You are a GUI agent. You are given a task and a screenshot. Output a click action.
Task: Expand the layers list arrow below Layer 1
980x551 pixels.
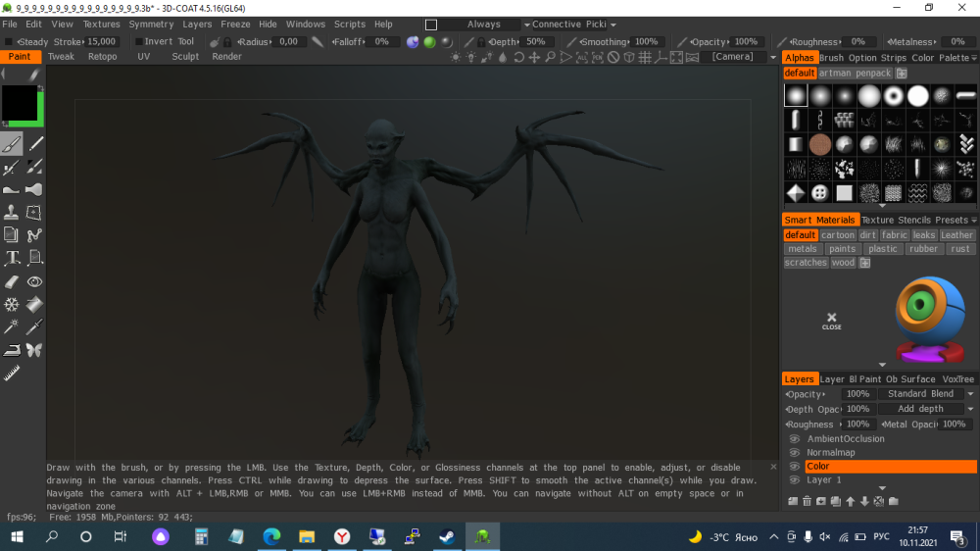click(x=882, y=488)
